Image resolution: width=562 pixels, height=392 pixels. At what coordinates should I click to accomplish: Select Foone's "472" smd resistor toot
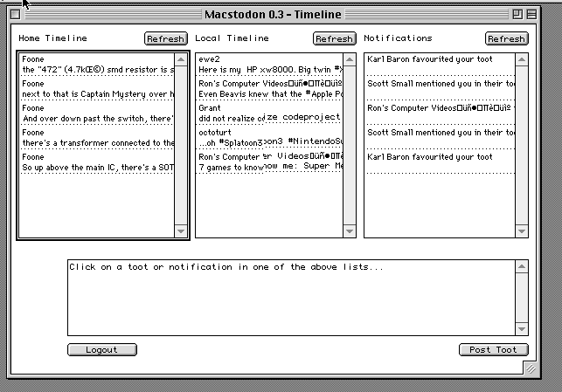click(x=98, y=65)
